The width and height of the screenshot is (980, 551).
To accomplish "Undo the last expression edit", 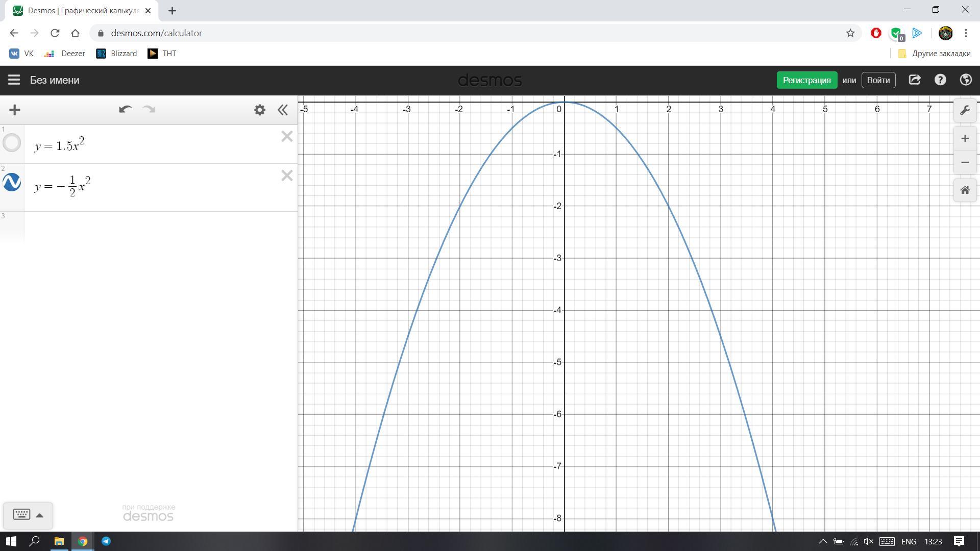I will (x=125, y=110).
